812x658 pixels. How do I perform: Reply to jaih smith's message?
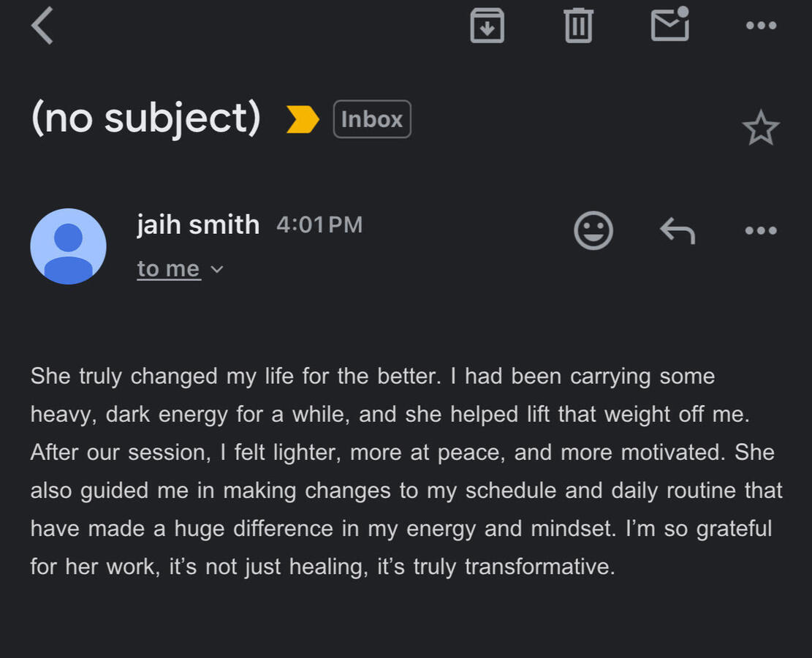pos(678,231)
